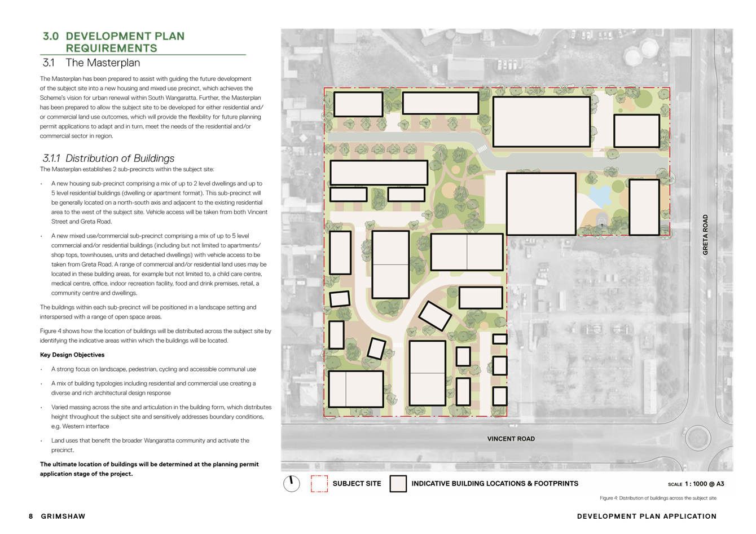Viewport: 756px width, 534px height.
Task: Click 'DEVELOPMENT PLAN APPLICATION' footer text
Action: (x=647, y=516)
